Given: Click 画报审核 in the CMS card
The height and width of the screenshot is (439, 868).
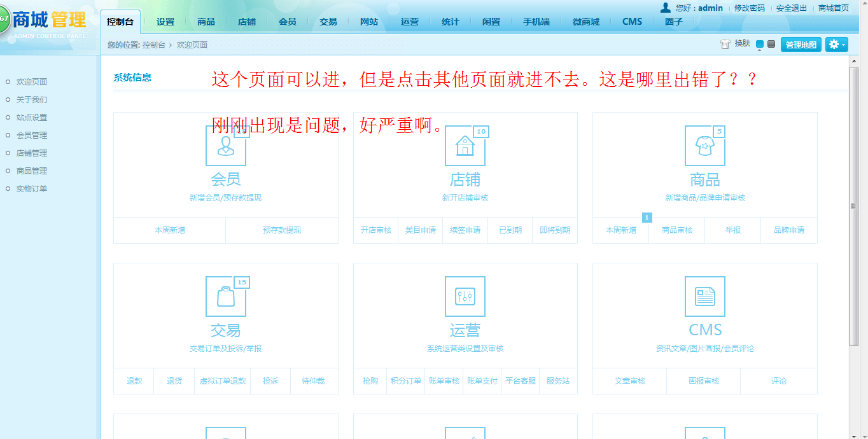Looking at the screenshot, I should click(704, 381).
